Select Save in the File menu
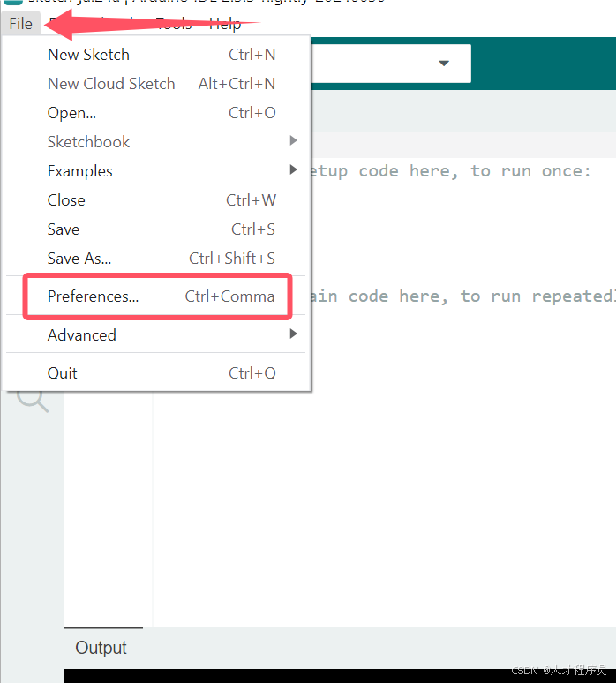 156,229
